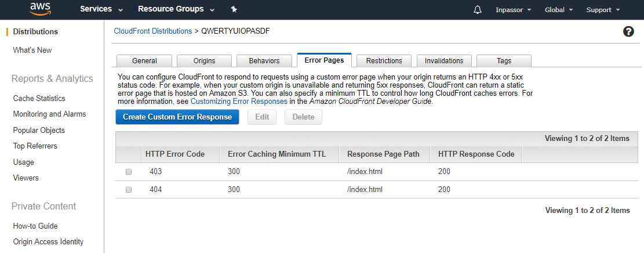Click the help question mark icon

628,31
